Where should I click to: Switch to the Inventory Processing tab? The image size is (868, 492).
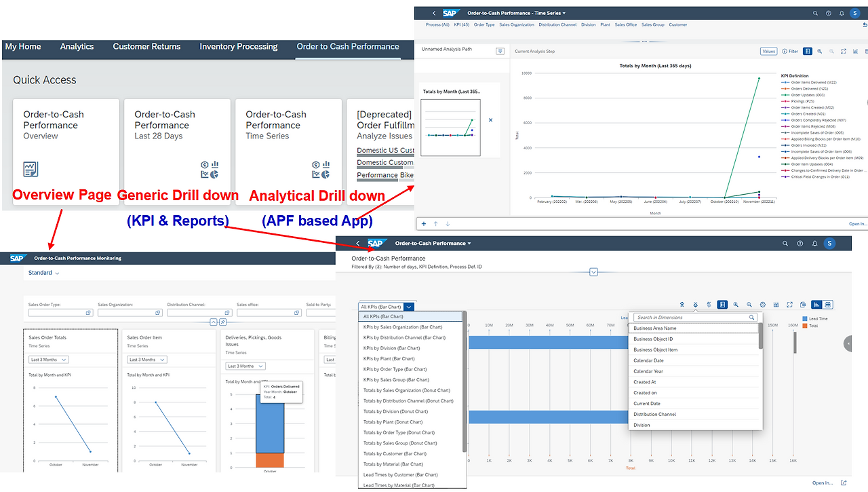coord(239,47)
